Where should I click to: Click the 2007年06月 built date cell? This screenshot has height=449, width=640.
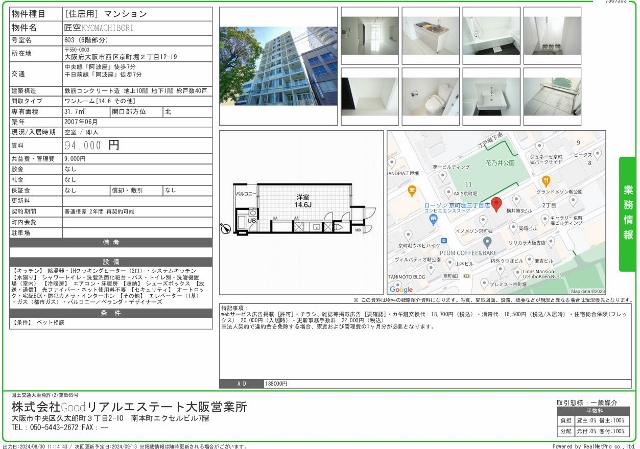(x=138, y=122)
